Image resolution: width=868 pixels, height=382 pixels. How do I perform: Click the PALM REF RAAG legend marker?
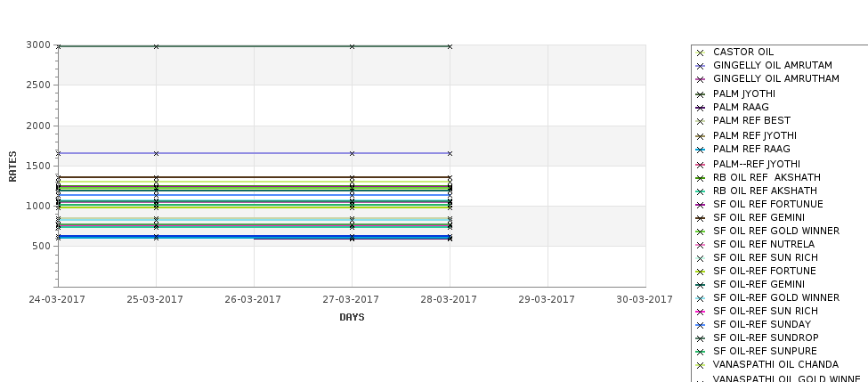click(x=700, y=150)
